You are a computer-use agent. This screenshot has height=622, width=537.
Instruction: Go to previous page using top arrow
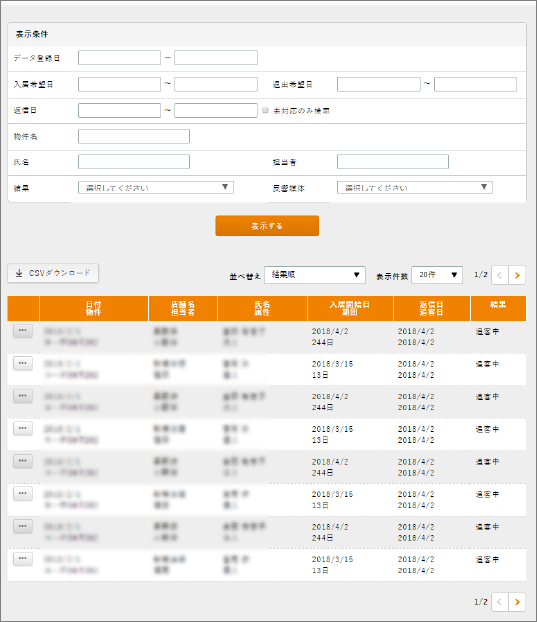click(500, 275)
